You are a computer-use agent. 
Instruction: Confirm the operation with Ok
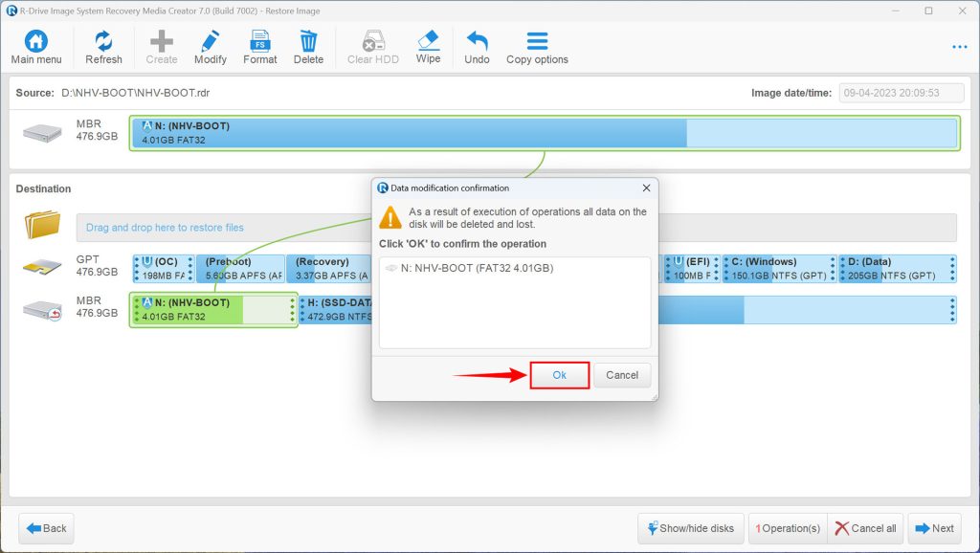tap(559, 375)
